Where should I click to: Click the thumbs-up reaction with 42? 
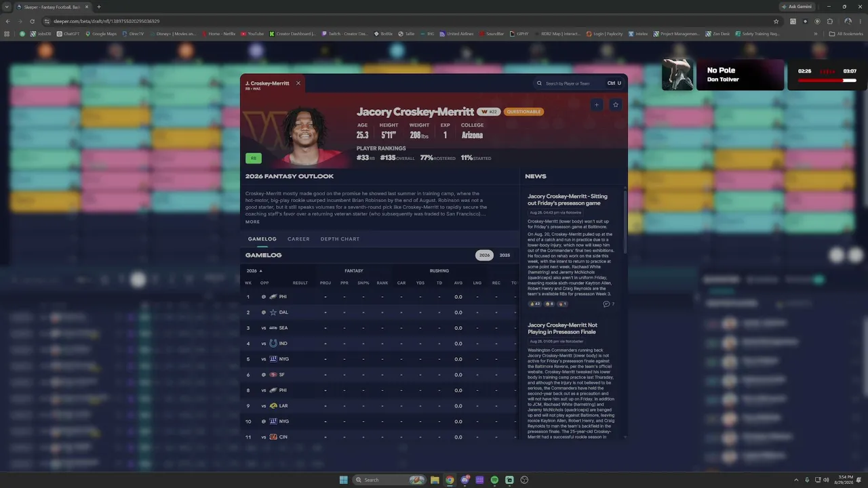[535, 304]
